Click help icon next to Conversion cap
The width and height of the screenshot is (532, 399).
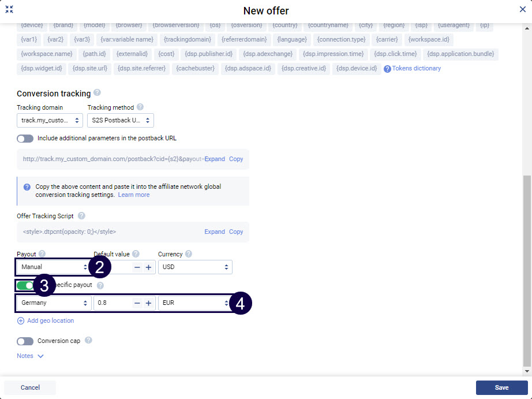click(88, 341)
